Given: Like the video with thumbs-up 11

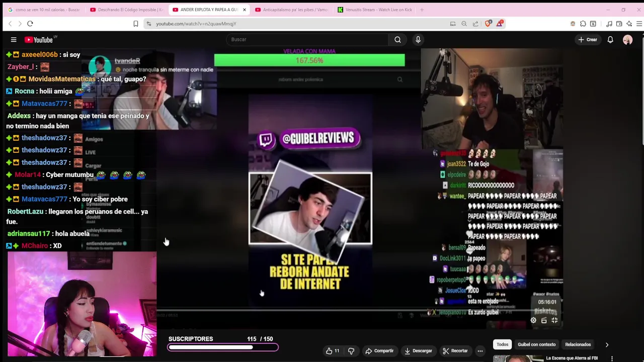Looking at the screenshot, I should coord(333,351).
